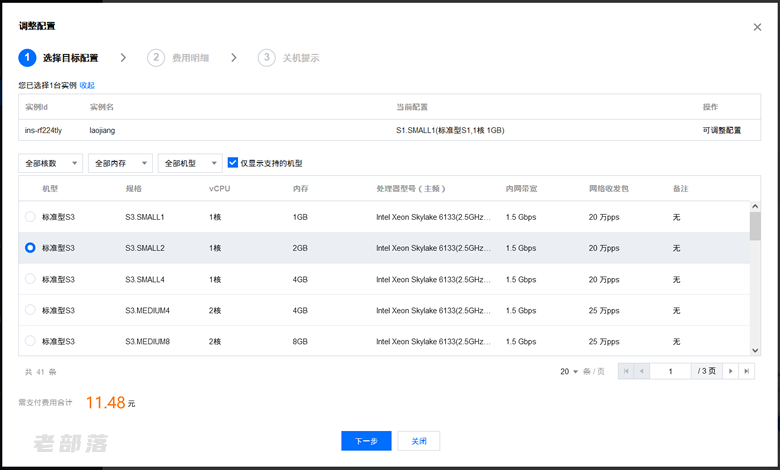Screen dimensions: 780x470
Task: Select the S3.SMALL4 radio button
Action: click(30, 279)
